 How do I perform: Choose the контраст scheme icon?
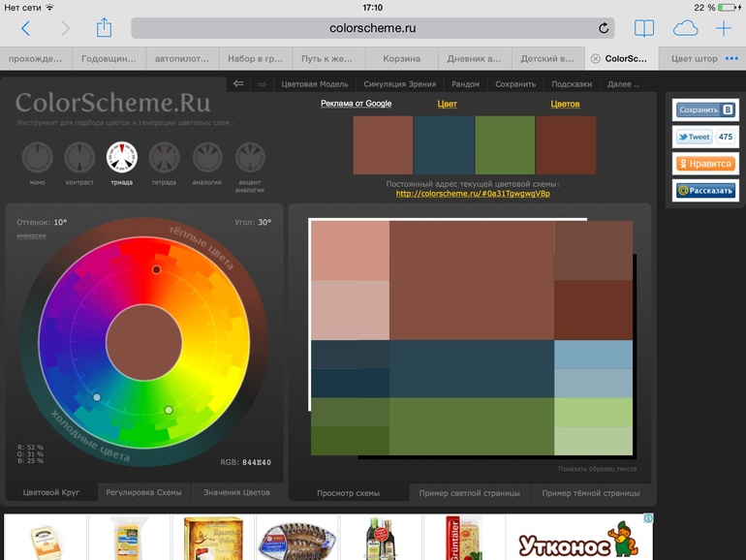(79, 156)
